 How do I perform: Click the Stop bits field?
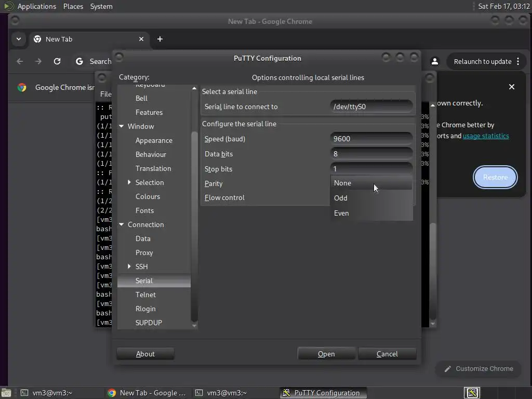371,169
